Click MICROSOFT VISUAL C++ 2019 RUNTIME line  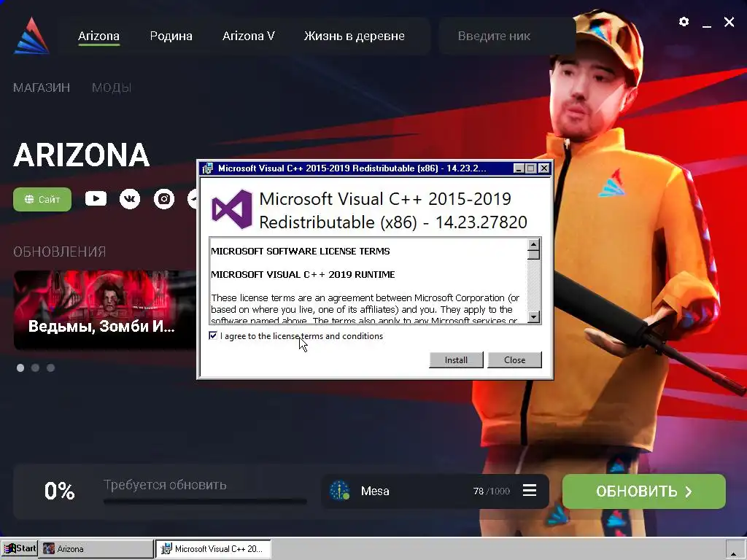[303, 274]
